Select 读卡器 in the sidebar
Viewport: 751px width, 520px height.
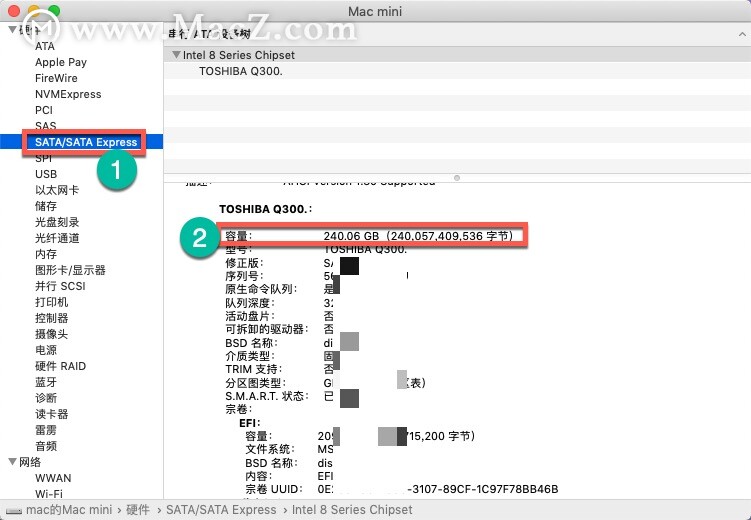coord(51,414)
